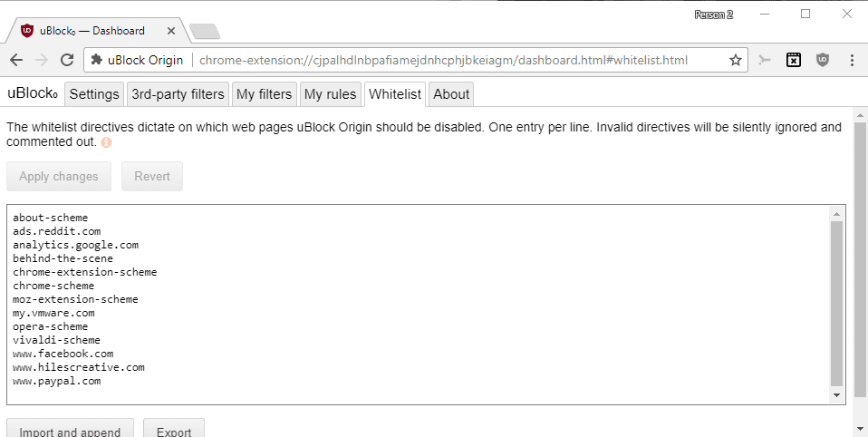Open the My filters tab

pos(264,94)
